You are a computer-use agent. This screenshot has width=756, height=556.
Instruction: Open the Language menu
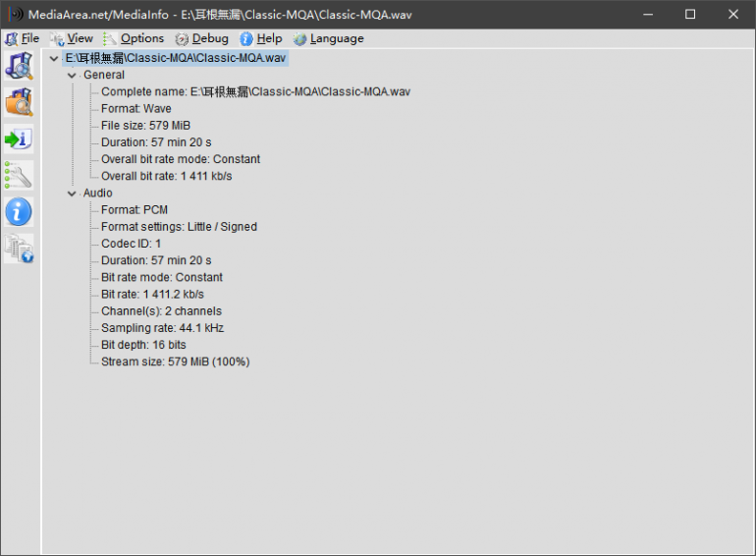point(329,38)
